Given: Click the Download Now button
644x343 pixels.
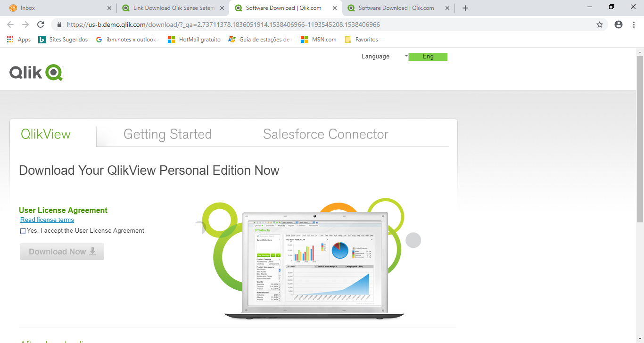Looking at the screenshot, I should point(62,252).
